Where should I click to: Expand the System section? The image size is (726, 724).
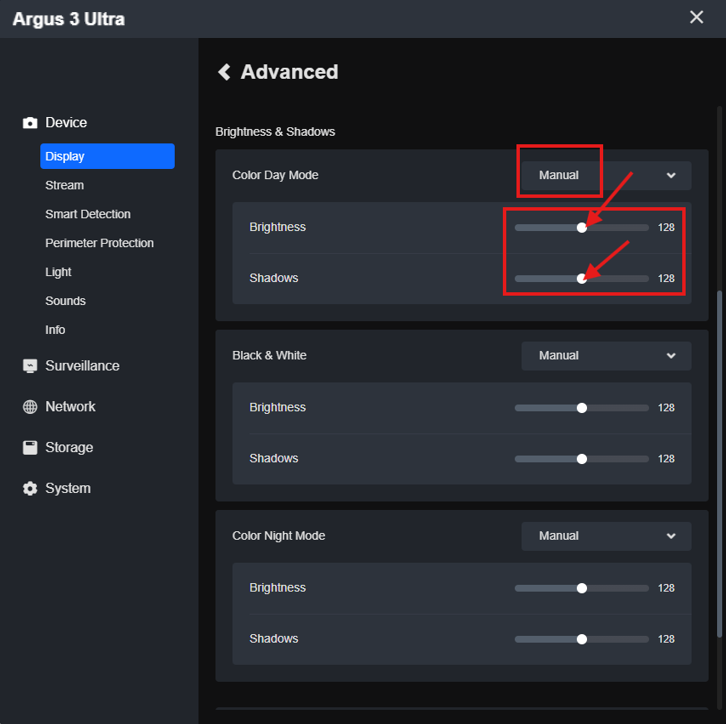(x=68, y=488)
